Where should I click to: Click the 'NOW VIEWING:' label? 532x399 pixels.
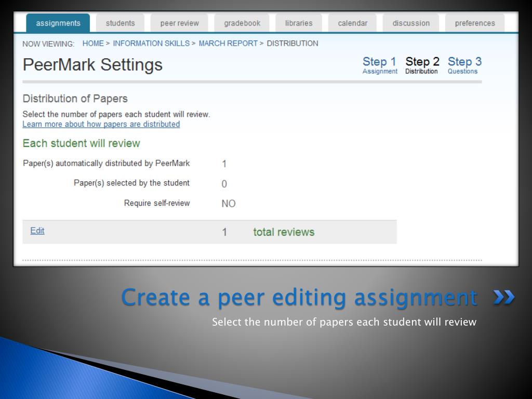click(48, 44)
